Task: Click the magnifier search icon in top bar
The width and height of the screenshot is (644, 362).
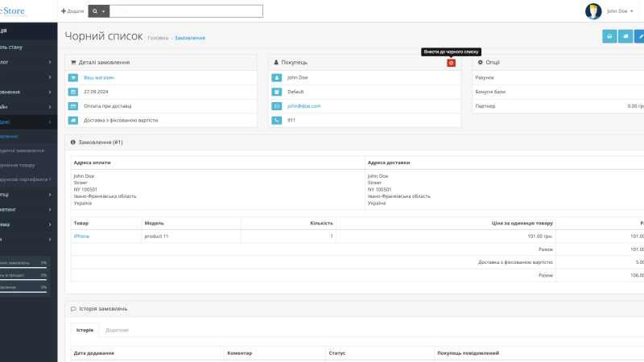Action: point(95,11)
